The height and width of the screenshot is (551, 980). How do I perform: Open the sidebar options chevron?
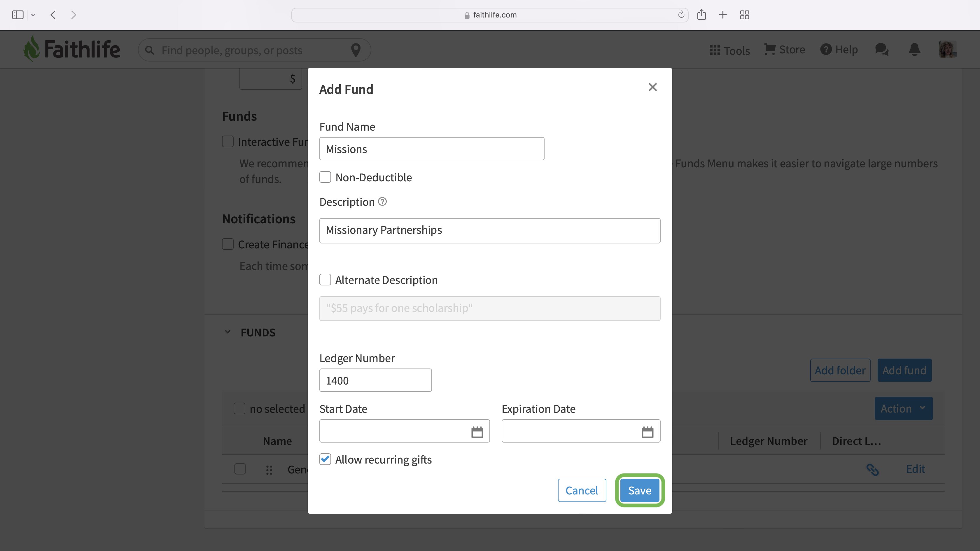coord(33,15)
